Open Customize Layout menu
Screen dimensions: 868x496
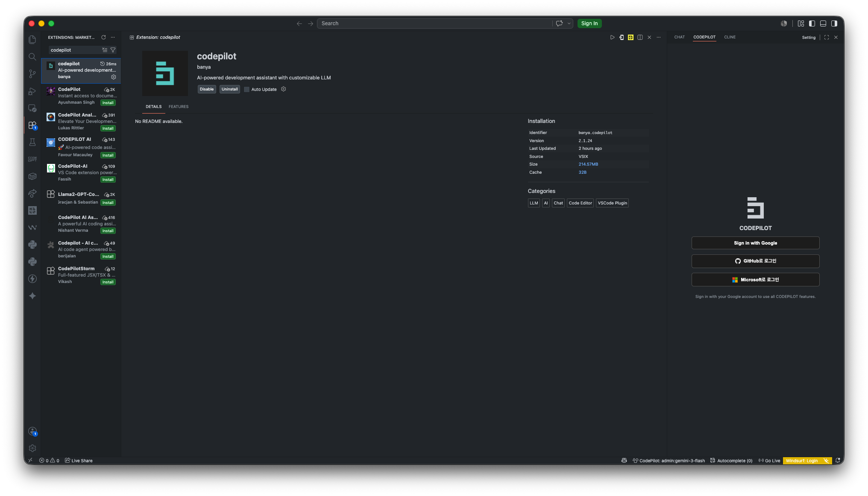[x=801, y=23]
